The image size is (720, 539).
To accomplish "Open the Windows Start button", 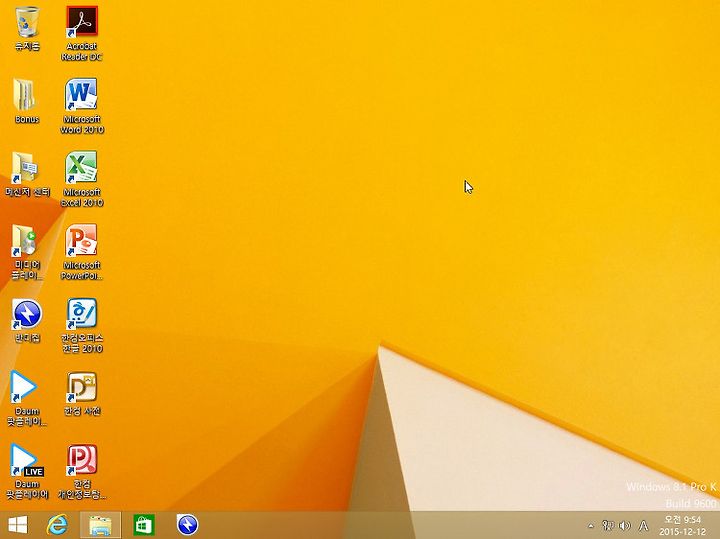I will click(18, 524).
